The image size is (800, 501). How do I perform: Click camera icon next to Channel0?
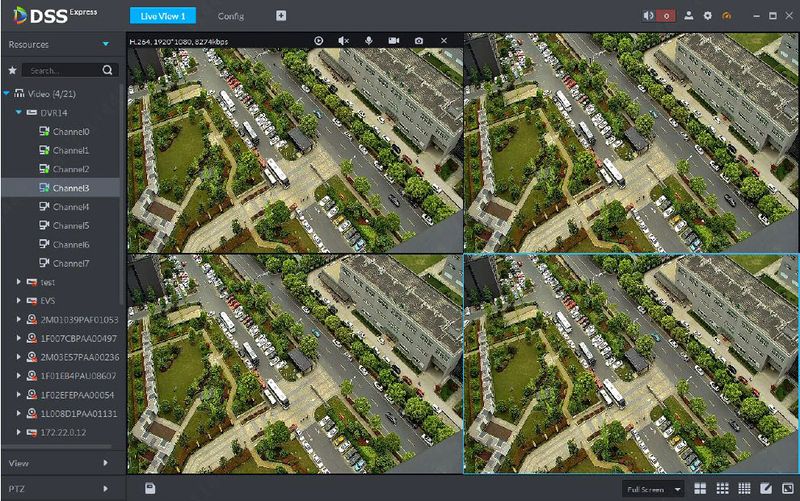point(44,132)
